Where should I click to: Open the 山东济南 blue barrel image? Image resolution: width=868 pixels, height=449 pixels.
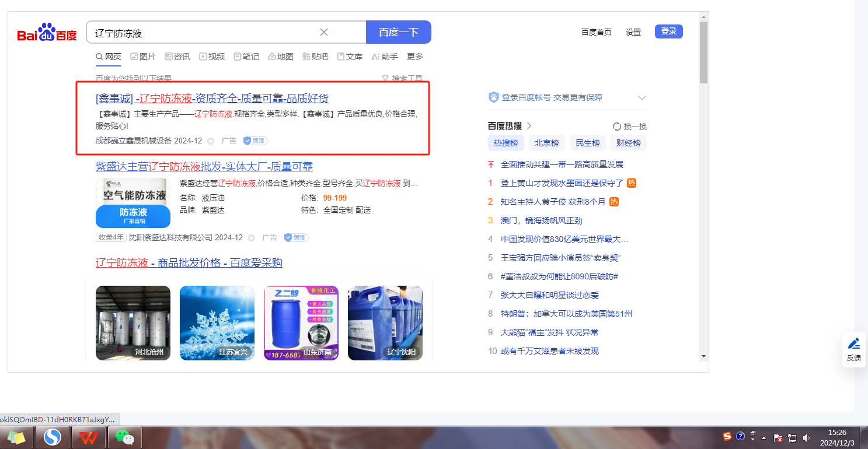point(301,323)
